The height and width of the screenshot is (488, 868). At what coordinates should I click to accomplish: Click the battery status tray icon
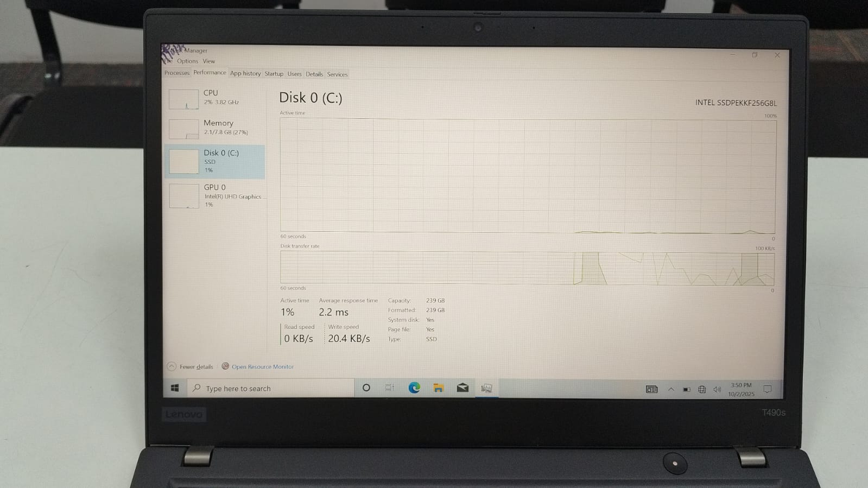[687, 389]
